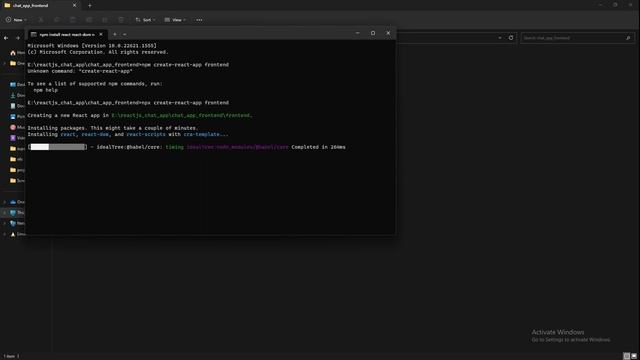The height and width of the screenshot is (360, 640).
Task: Open the New menu in File Explorer
Action: click(16, 20)
